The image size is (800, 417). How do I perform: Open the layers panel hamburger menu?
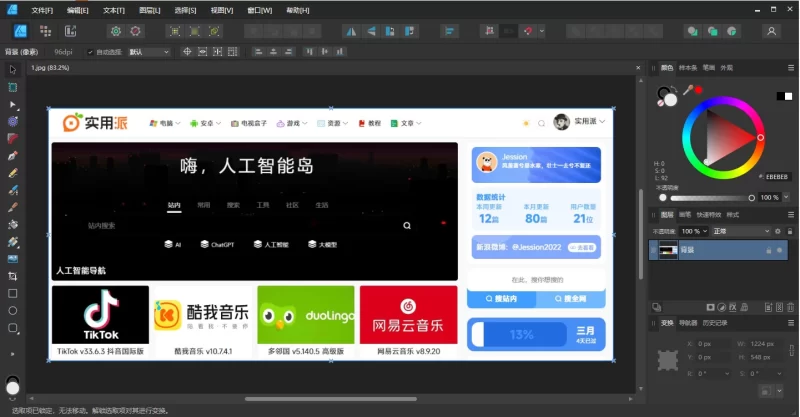tap(791, 215)
